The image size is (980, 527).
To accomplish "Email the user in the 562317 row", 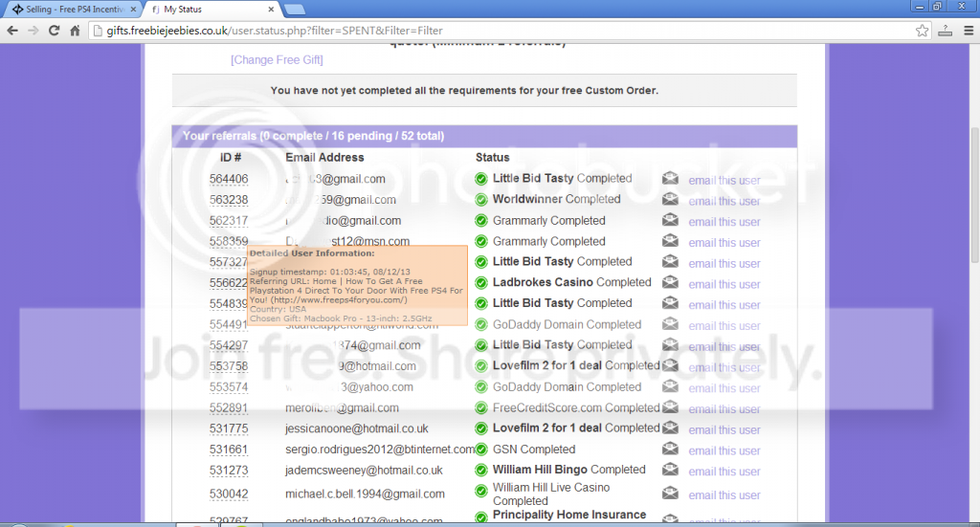I will point(724,222).
